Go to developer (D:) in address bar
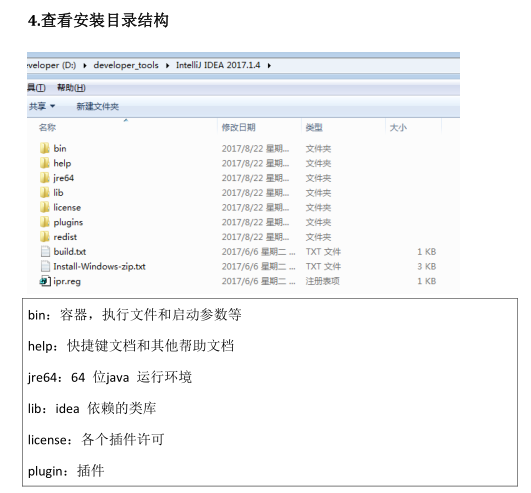The height and width of the screenshot is (493, 531). click(51, 65)
